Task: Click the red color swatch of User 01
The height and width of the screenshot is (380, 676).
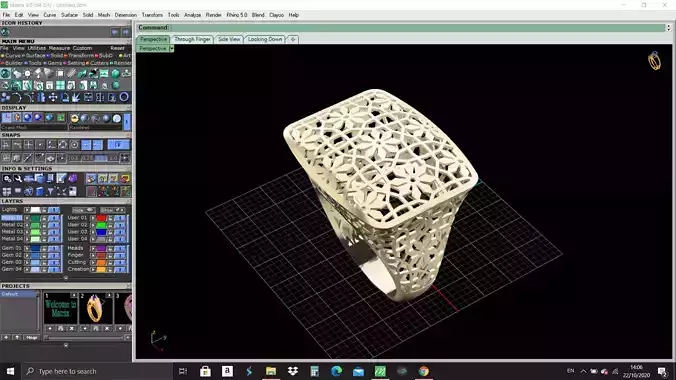Action: (x=101, y=218)
